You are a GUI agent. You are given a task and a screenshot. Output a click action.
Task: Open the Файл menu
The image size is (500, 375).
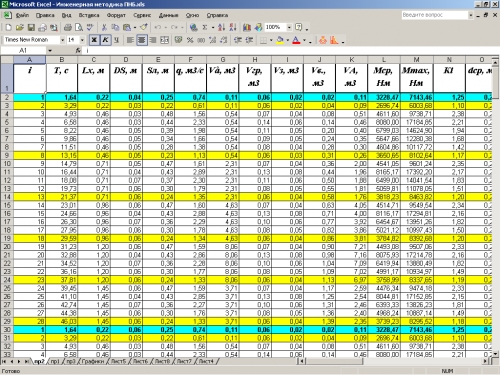(x=22, y=15)
